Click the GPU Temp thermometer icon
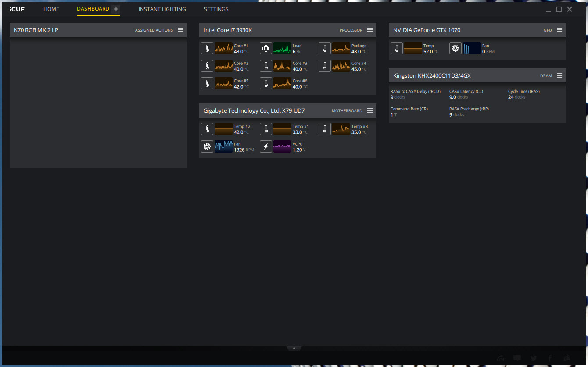 397,48
